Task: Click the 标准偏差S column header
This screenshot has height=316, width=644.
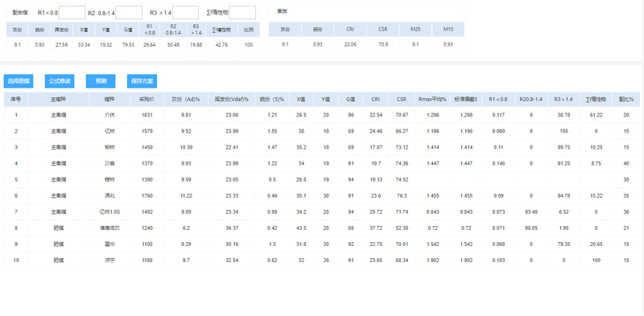Action: 466,100
